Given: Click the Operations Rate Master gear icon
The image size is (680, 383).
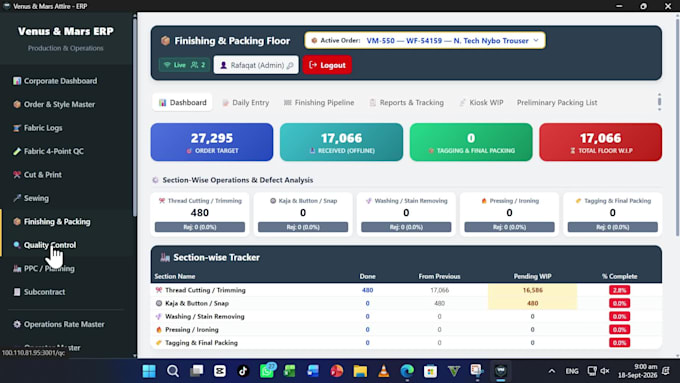Looking at the screenshot, I should click(17, 324).
